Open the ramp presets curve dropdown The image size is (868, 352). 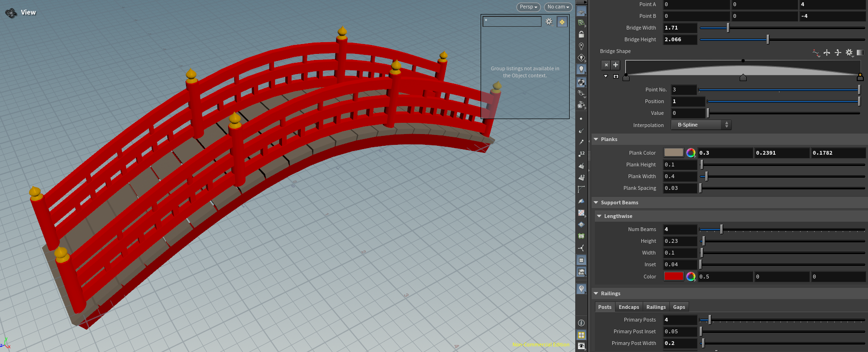click(x=816, y=53)
